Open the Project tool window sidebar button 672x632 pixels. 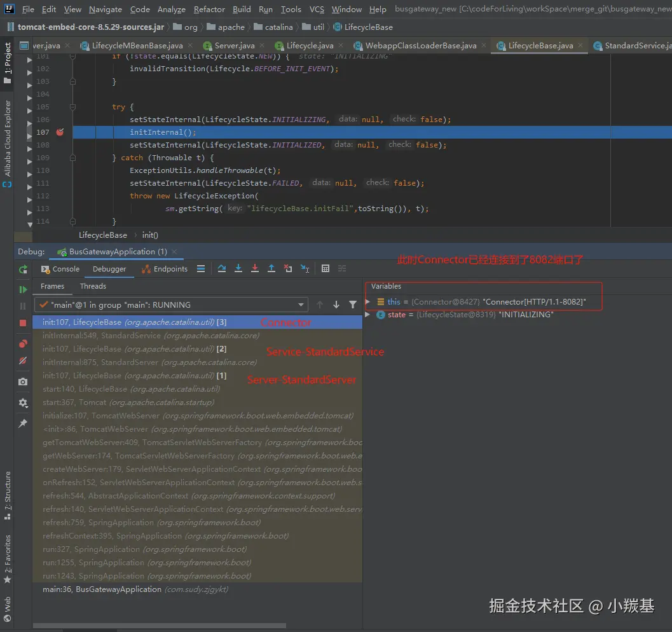point(7,63)
